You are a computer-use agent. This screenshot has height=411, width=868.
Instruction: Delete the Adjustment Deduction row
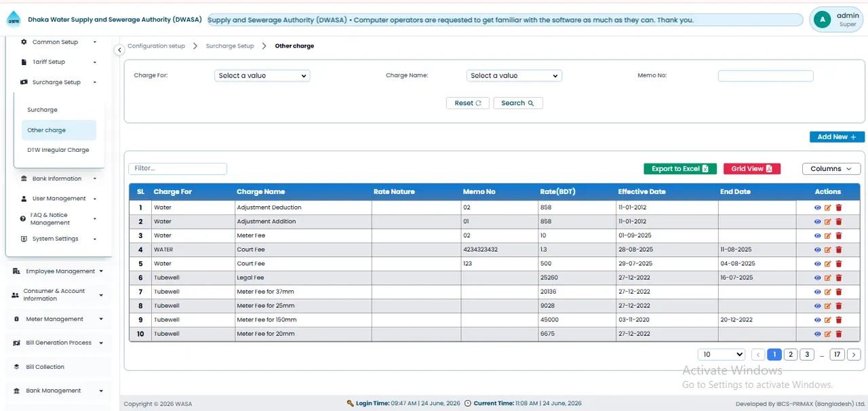(839, 208)
